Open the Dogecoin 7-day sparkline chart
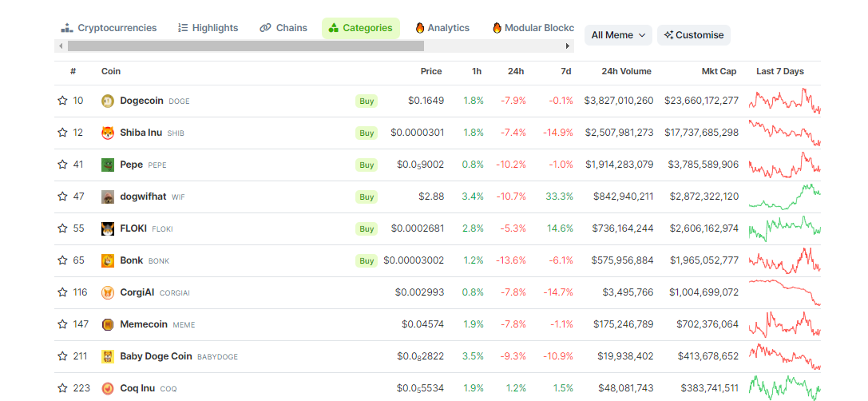This screenshot has height=401, width=868. [x=784, y=101]
